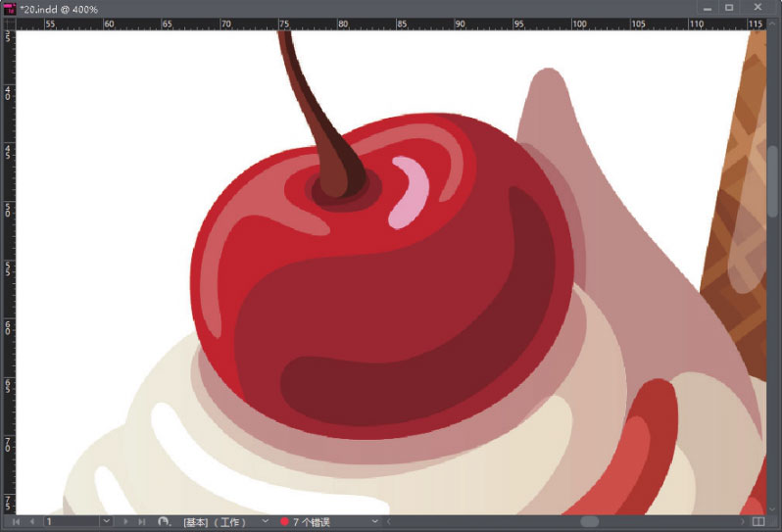Viewport: 782px width, 532px height.
Task: Go to the next page
Action: (125, 522)
